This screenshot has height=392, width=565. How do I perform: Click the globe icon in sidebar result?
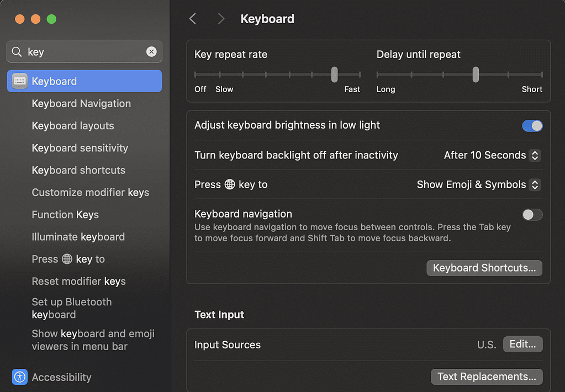click(67, 259)
